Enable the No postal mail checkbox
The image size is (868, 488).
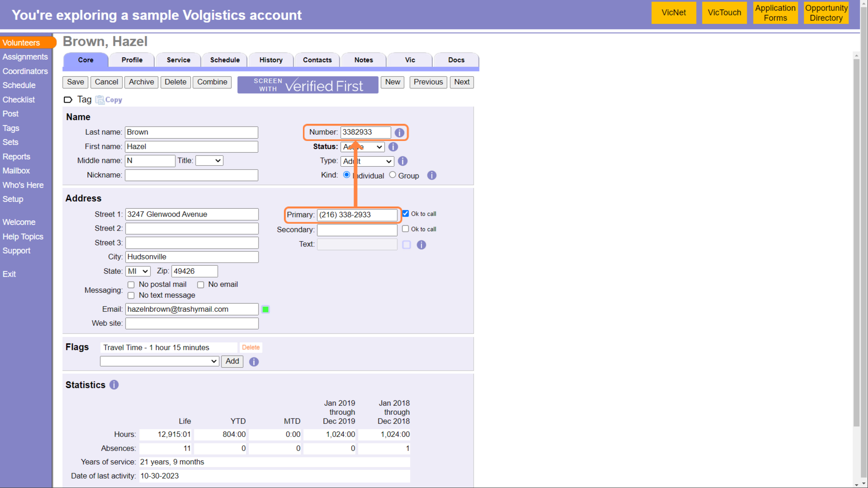pos(131,285)
